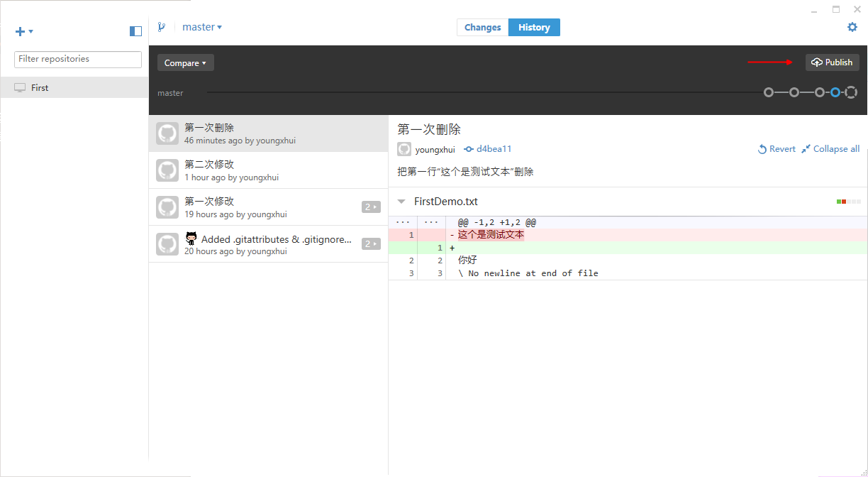868x477 pixels.
Task: Select the first commit node on timeline
Action: click(769, 92)
